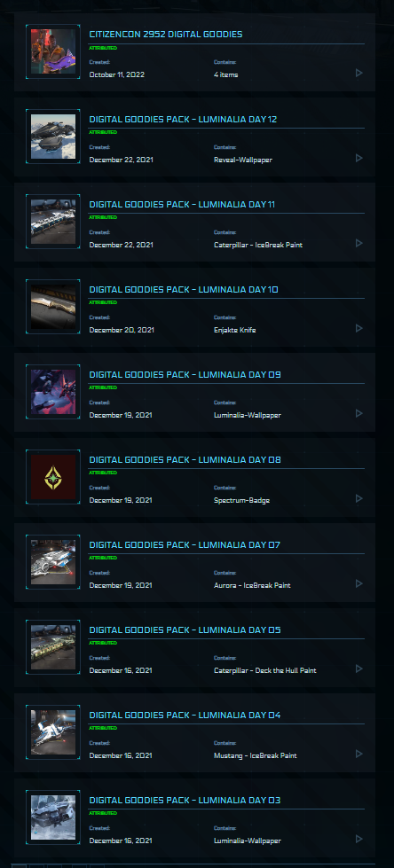This screenshot has width=394, height=868.
Task: Expand the Luminalia Day 11 pack arrow
Action: point(359,244)
